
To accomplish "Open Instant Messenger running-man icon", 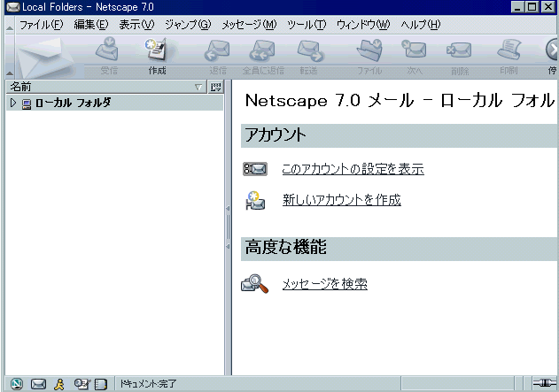I will tap(59, 384).
